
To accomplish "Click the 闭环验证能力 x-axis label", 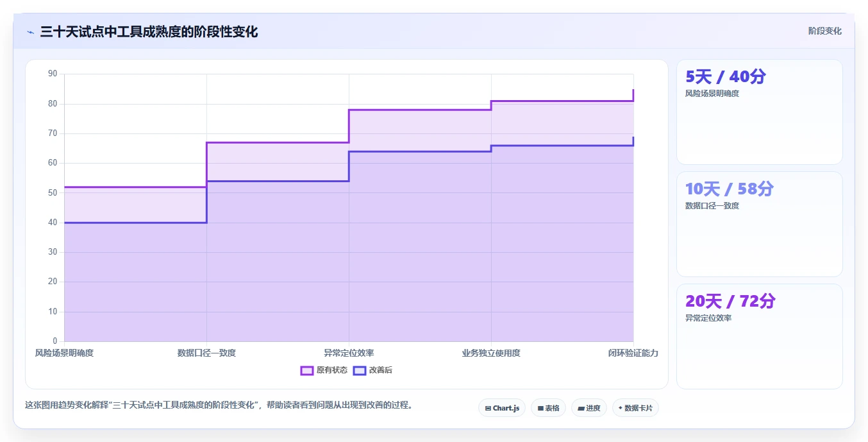I will coord(633,353).
